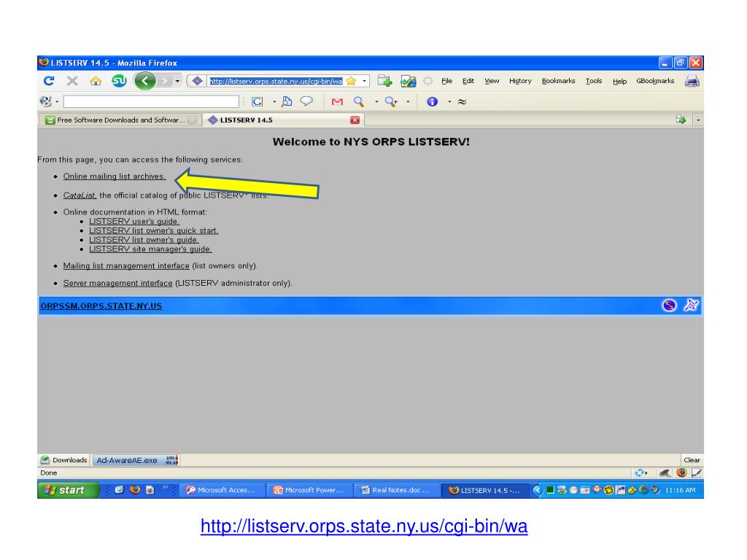Viewport: 747px width, 560px height.
Task: Switch to Microsoft PowerPoint taskbar window
Action: coord(310,490)
